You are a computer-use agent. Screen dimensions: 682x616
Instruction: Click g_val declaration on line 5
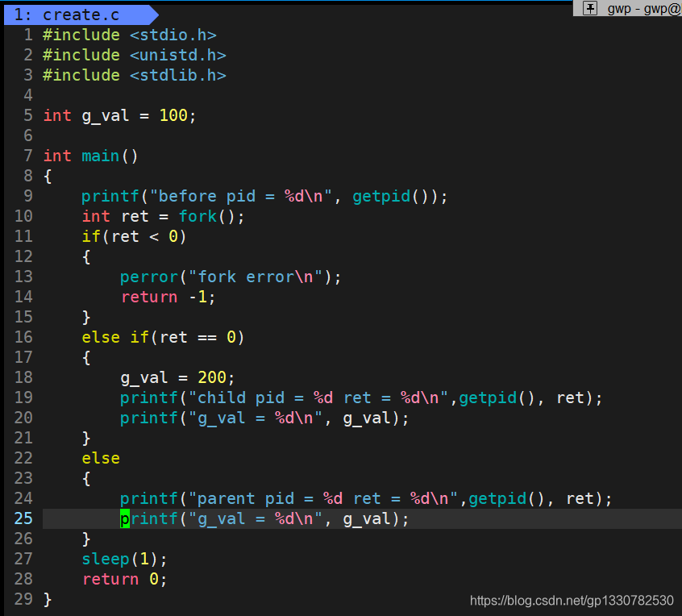(106, 116)
